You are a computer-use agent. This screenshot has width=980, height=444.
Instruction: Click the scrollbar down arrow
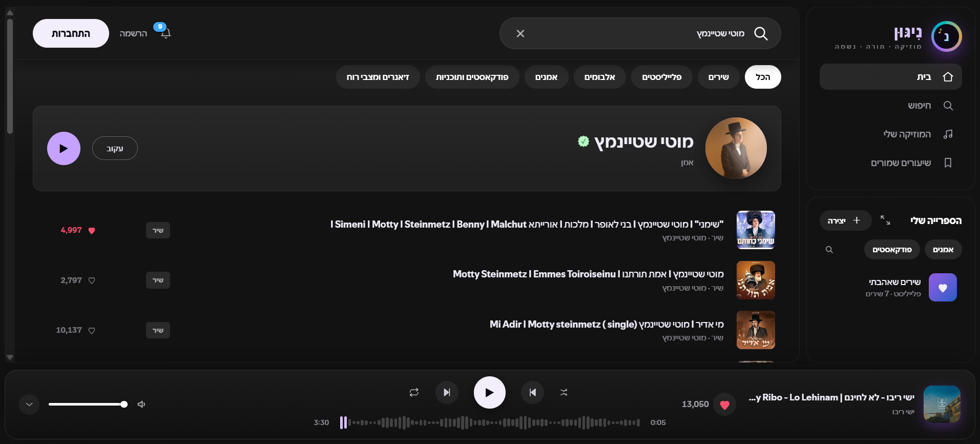10,357
